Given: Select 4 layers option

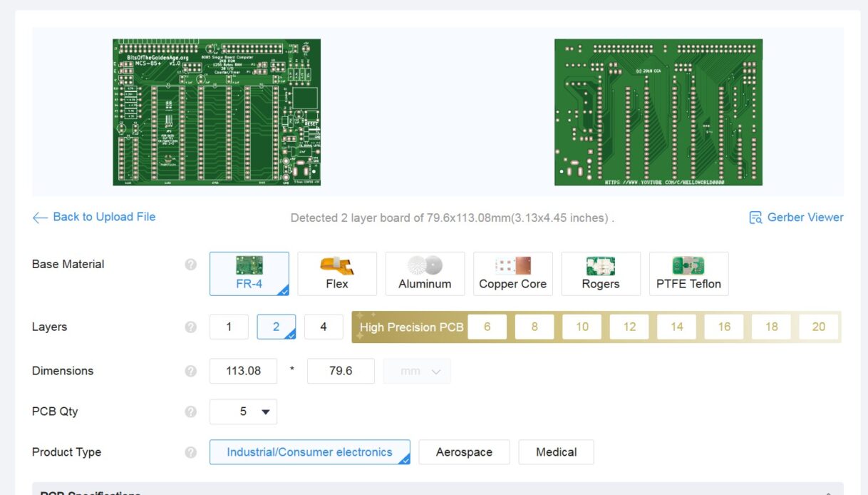Looking at the screenshot, I should 323,327.
